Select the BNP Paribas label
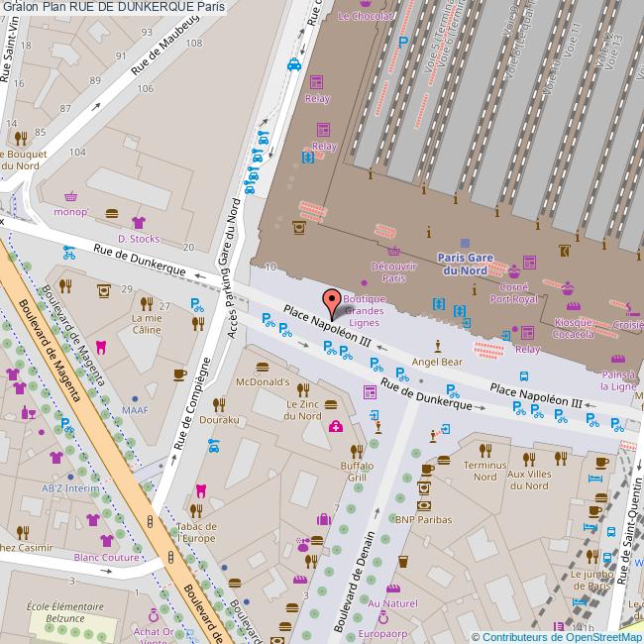Viewport: 644px width, 644px height. [x=423, y=519]
